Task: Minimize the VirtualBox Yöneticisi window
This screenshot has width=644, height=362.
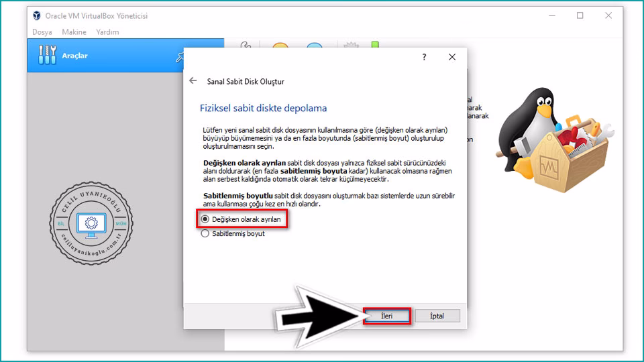Action: (x=552, y=15)
